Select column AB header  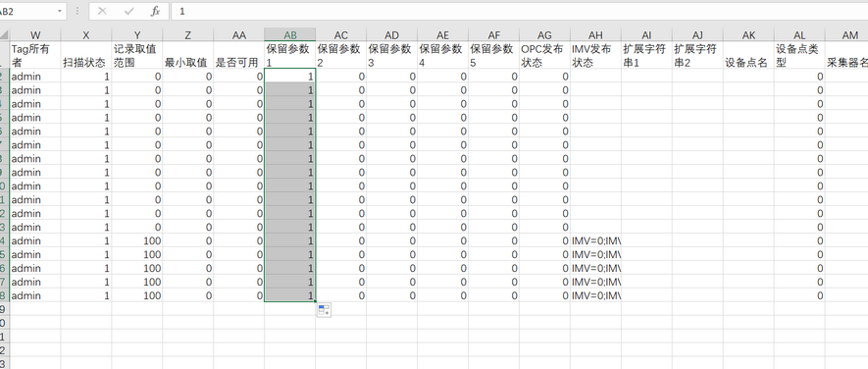pyautogui.click(x=290, y=35)
